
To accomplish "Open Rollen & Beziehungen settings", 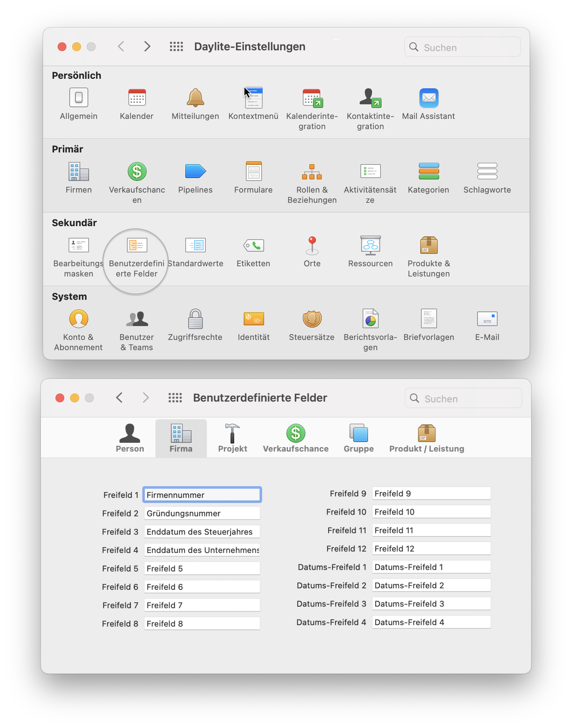I will click(x=312, y=172).
